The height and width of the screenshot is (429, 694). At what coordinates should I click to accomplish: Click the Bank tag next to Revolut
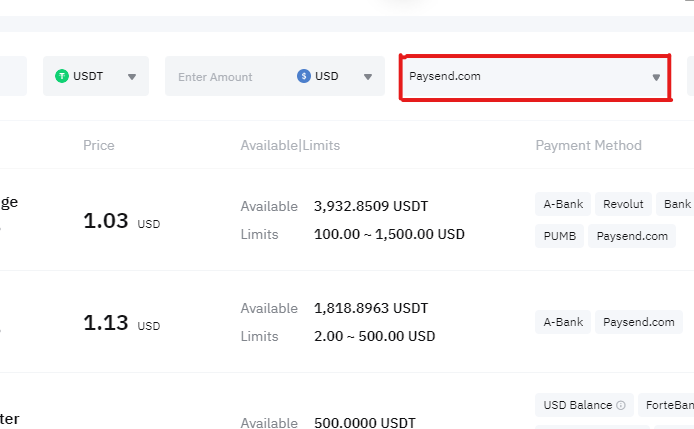(x=675, y=204)
